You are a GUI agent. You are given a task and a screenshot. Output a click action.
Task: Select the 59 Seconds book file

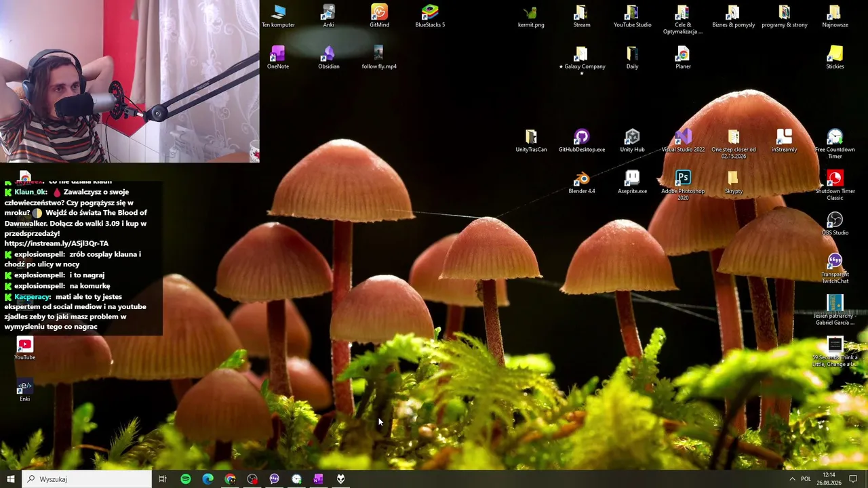(x=835, y=352)
